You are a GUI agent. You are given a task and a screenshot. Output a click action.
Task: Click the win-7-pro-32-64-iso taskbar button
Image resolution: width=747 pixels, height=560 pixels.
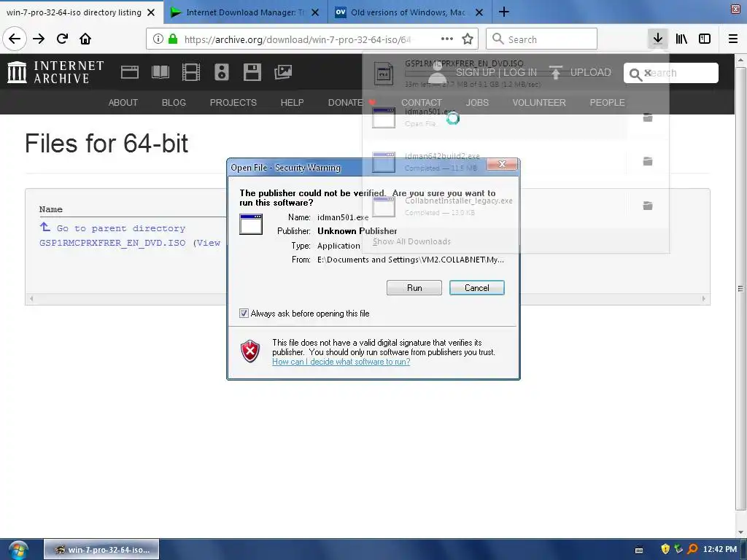coord(101,550)
